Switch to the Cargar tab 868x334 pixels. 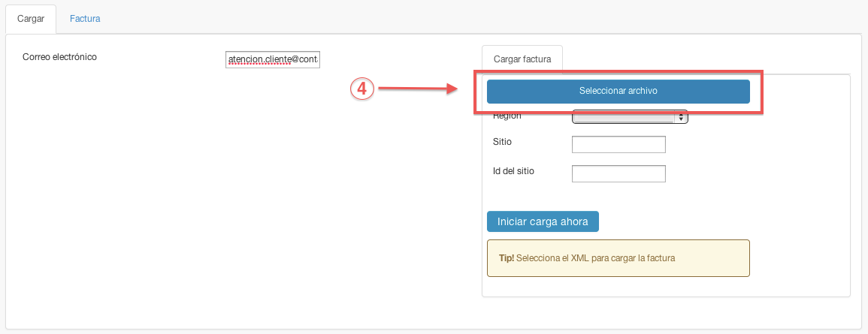pos(31,19)
